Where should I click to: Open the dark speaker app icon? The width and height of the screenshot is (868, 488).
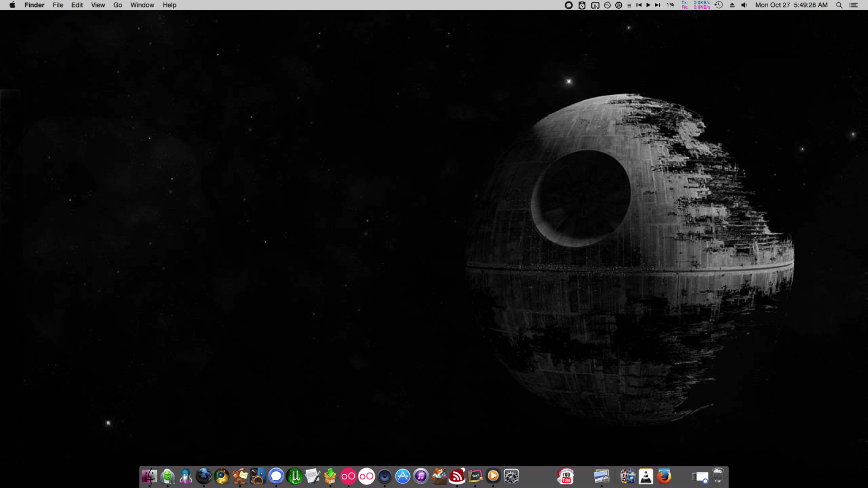(385, 476)
